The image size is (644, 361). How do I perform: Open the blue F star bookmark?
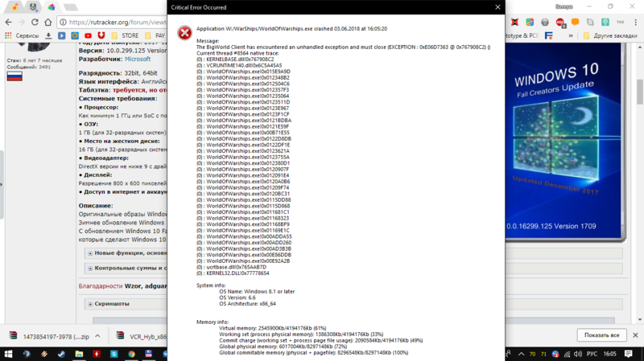tap(549, 35)
